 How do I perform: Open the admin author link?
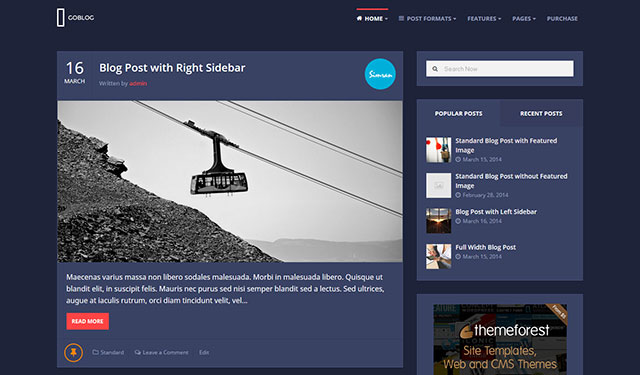coord(138,83)
